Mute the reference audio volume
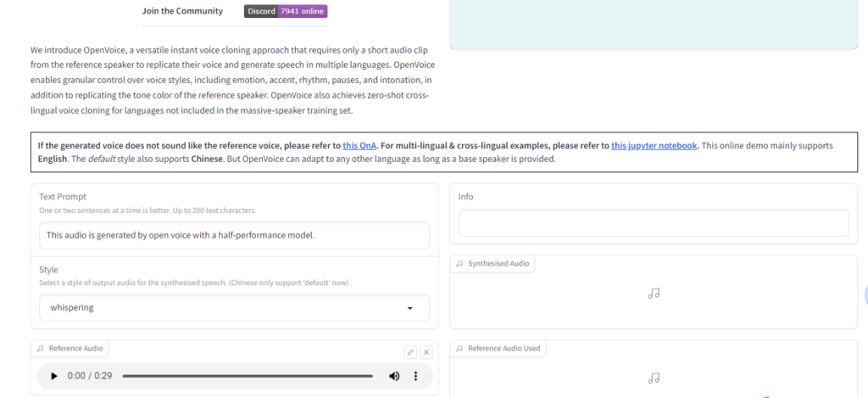The image size is (868, 398). [394, 376]
